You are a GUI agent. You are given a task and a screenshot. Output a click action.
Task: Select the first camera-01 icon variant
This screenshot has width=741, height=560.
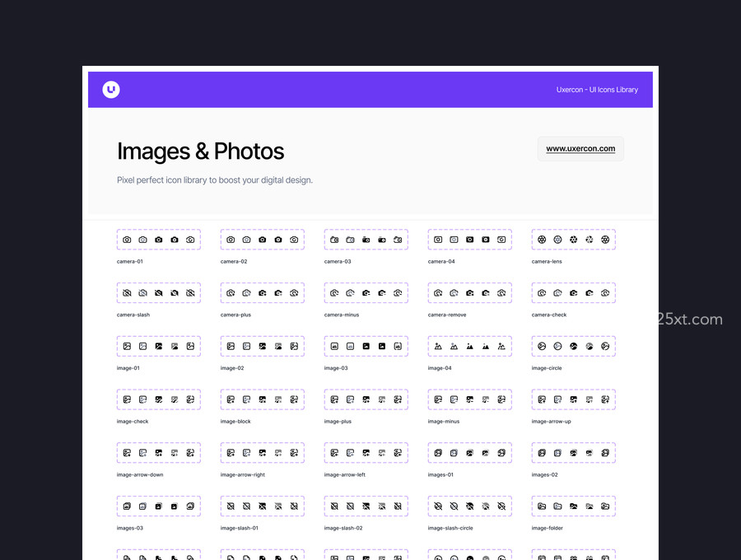pos(127,240)
